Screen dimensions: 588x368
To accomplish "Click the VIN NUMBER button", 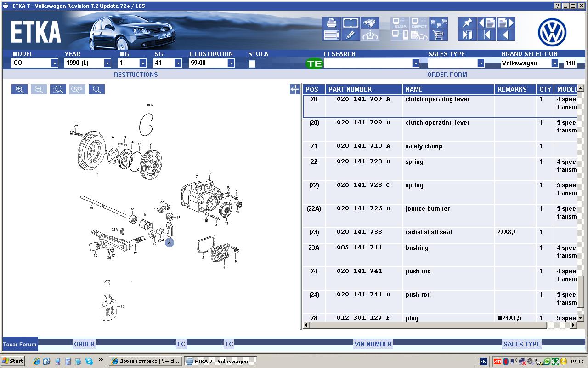I will tap(373, 344).
